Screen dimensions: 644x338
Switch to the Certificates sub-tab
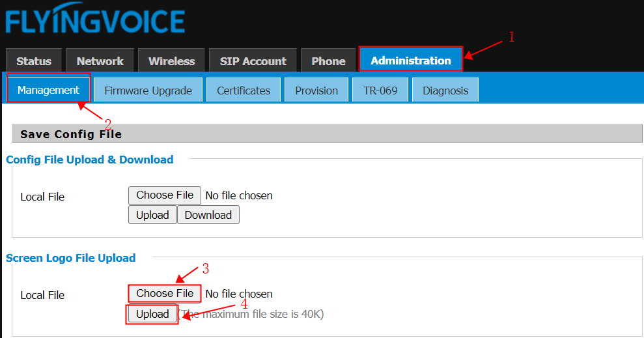[244, 90]
